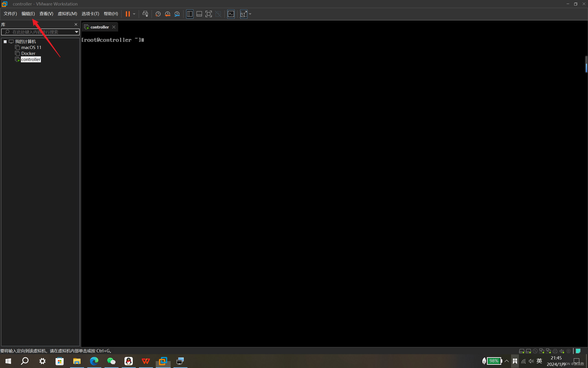
Task: Open the stretch display options dropdown arrow
Action: coord(250,14)
